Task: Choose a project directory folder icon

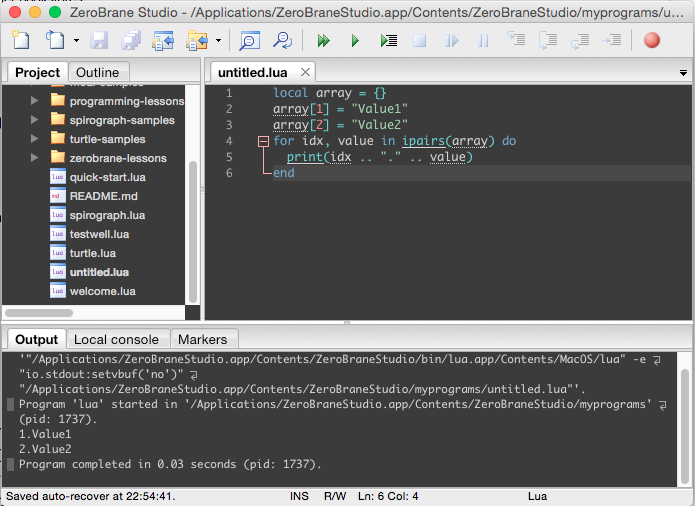Action: (x=197, y=40)
